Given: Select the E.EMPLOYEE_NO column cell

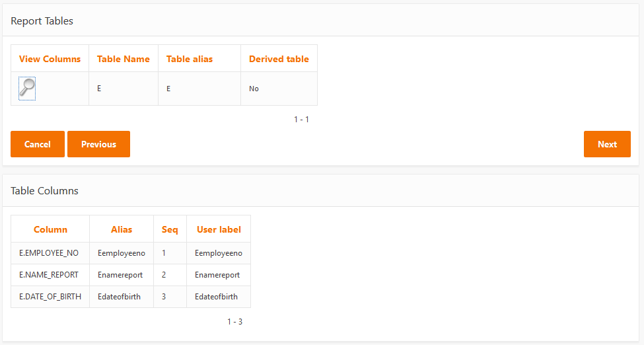Looking at the screenshot, I should [x=49, y=253].
